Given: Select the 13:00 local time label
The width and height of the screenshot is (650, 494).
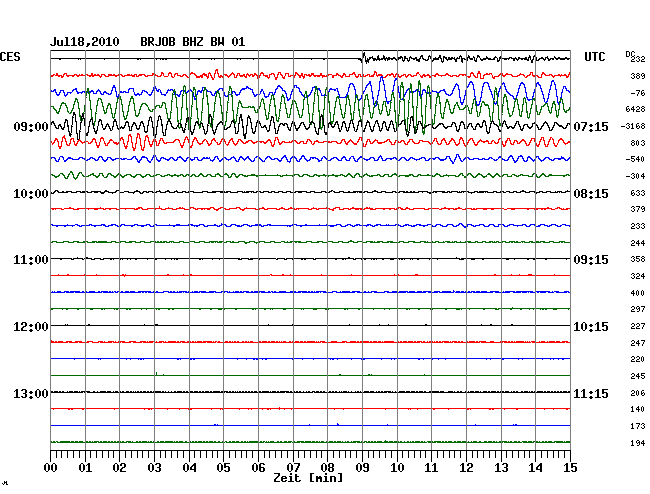Looking at the screenshot, I should (31, 393).
